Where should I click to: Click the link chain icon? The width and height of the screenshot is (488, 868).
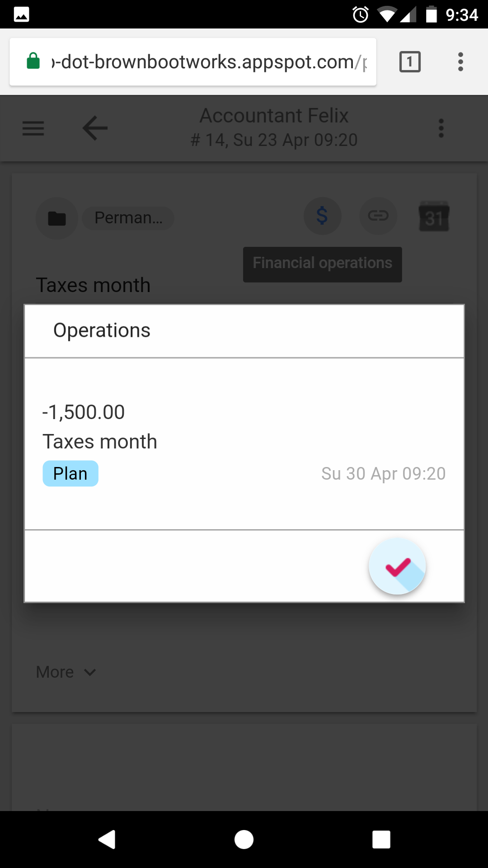click(378, 216)
